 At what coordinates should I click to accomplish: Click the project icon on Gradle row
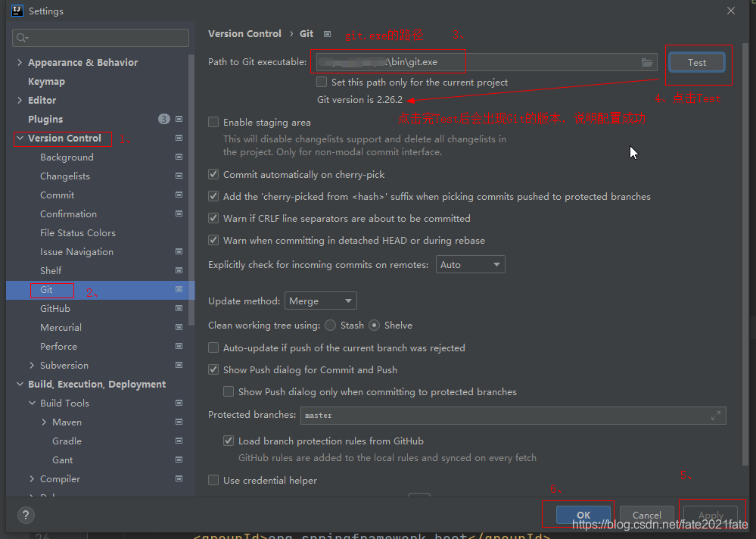click(179, 441)
